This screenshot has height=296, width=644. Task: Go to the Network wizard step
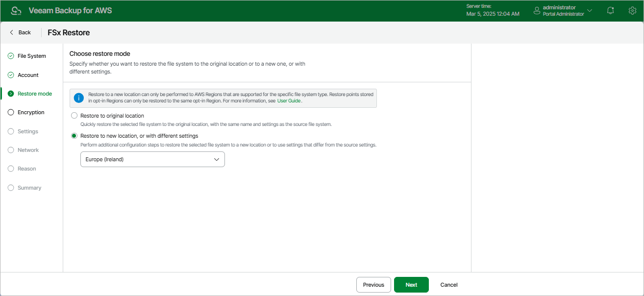(x=28, y=150)
